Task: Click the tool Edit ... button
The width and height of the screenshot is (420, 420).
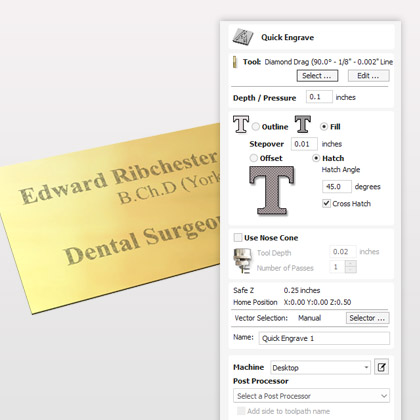Action: point(369,76)
